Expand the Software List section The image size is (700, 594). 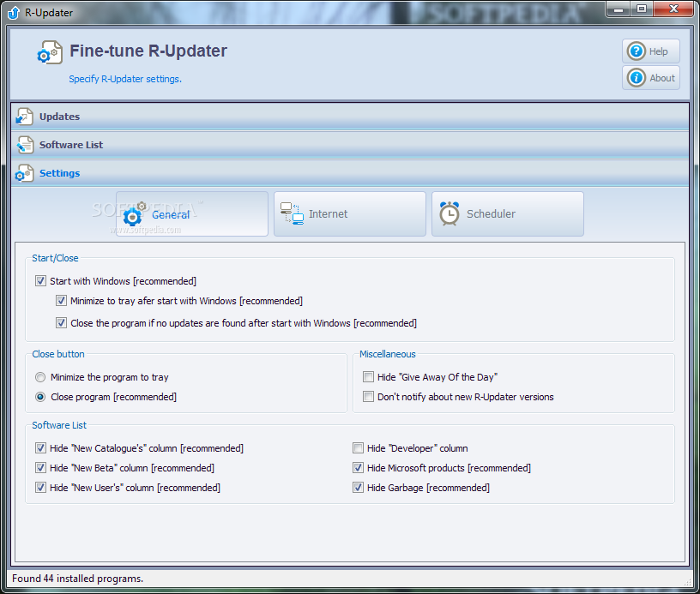pos(350,145)
